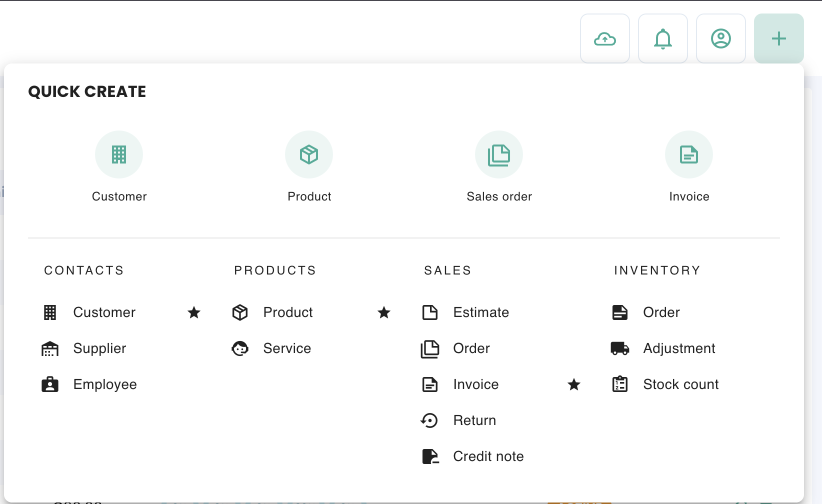The width and height of the screenshot is (822, 504).
Task: Click the Product box shortcut icon
Action: pyautogui.click(x=309, y=154)
